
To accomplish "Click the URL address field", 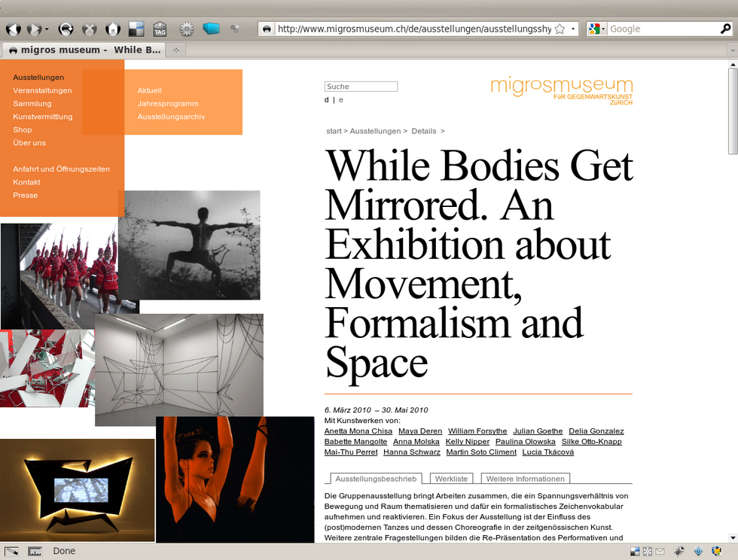I will point(414,29).
